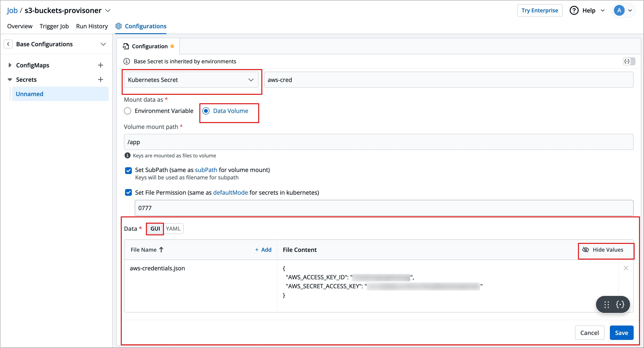644x348 pixels.
Task: Click the plus icon next to Secrets
Action: [x=100, y=79]
